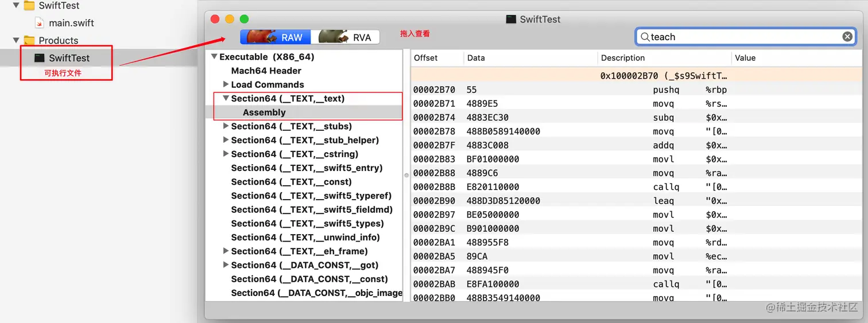Switch to RVA address view

pyautogui.click(x=345, y=37)
